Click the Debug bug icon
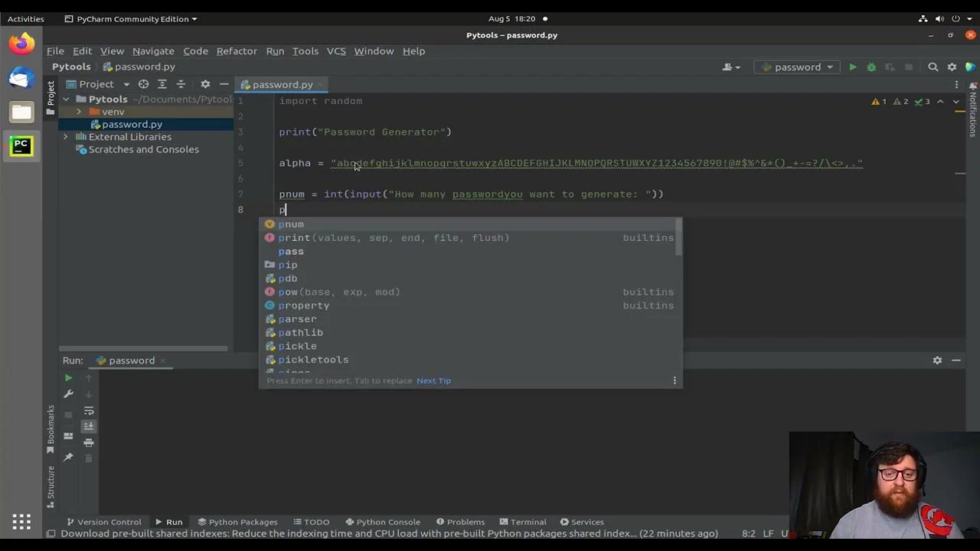The image size is (980, 551). 871,67
